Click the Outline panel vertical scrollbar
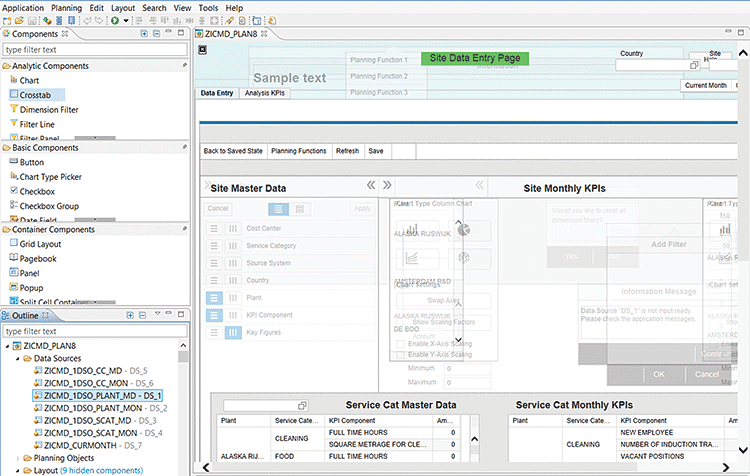The height and width of the screenshot is (476, 750). point(185,400)
